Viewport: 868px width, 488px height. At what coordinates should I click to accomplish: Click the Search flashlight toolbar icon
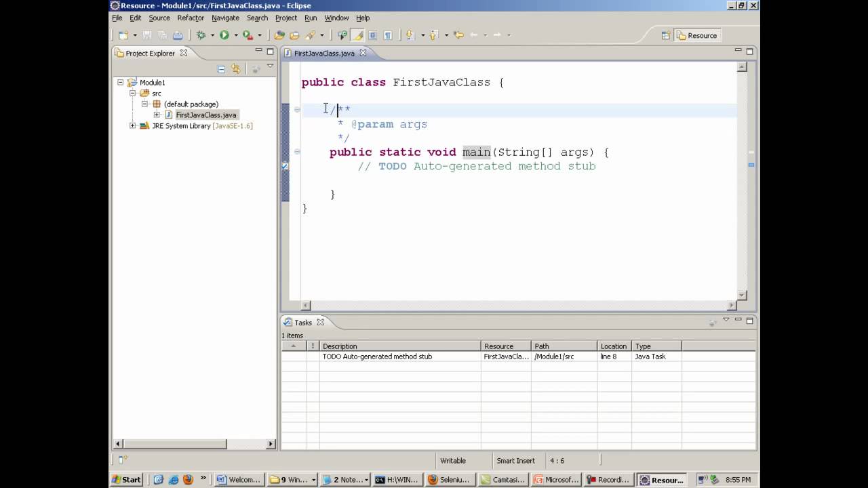[x=311, y=35]
